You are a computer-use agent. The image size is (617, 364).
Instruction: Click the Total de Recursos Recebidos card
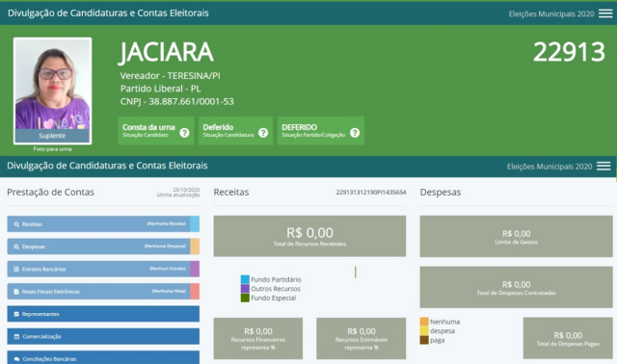(309, 236)
